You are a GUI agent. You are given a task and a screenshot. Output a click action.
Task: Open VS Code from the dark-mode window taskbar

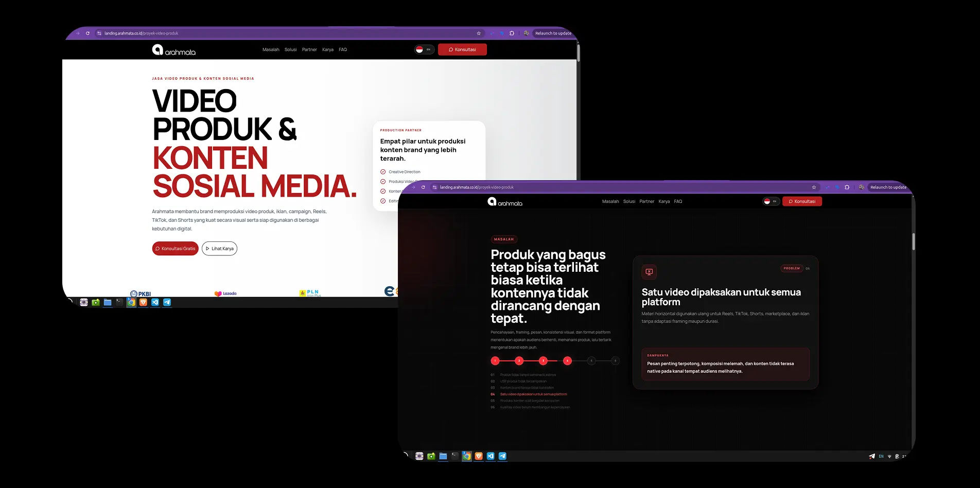491,456
